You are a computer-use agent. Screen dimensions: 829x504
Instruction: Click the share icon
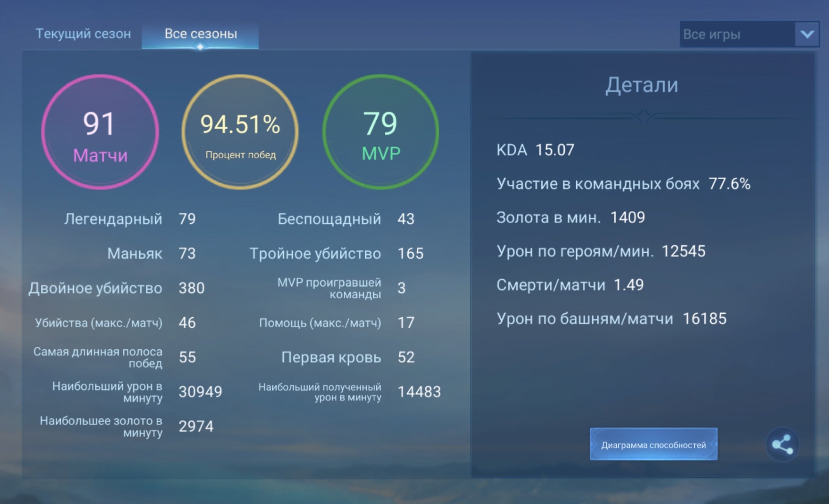(x=782, y=444)
